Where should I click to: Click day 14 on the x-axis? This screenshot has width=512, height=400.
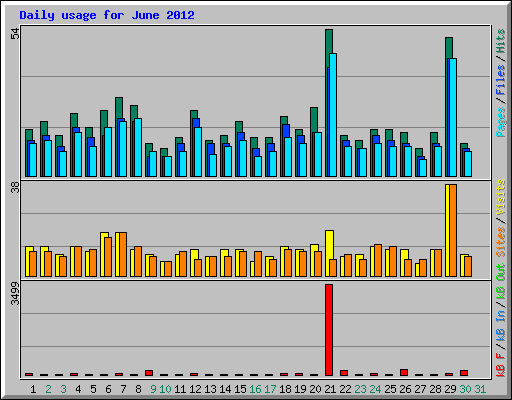[225, 389]
